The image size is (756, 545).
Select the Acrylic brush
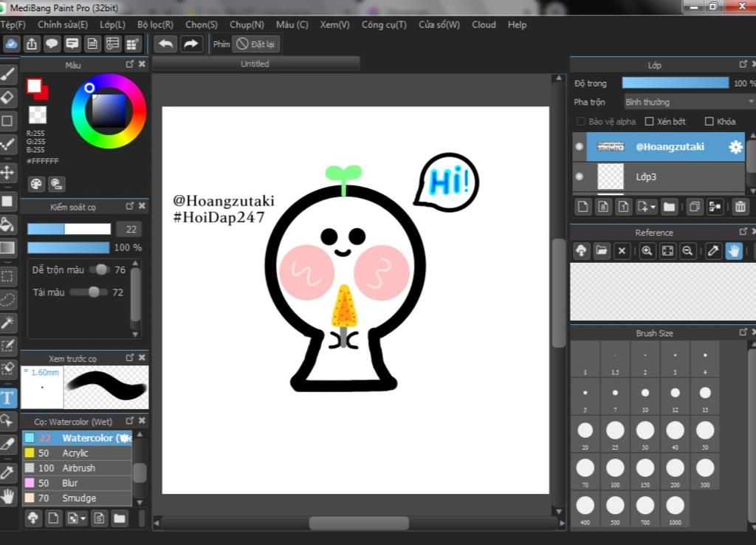77,453
